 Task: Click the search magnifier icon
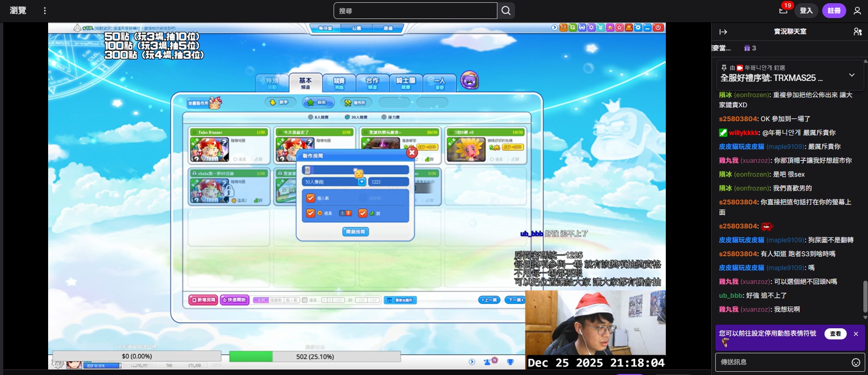[506, 11]
